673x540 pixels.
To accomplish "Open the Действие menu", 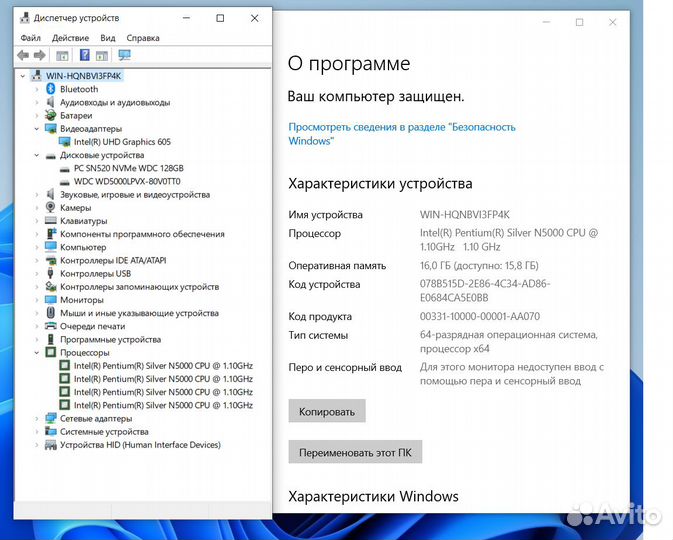I will 70,38.
